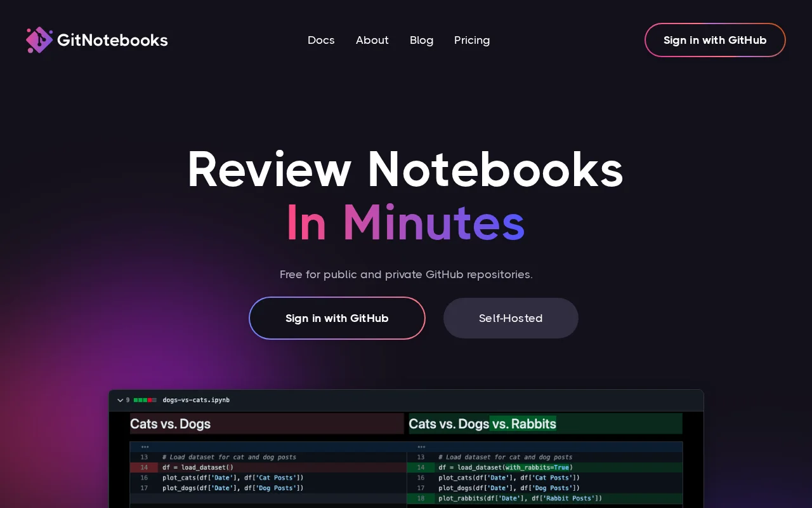
Task: Click the plot_dogs line in the left pane
Action: (x=233, y=488)
